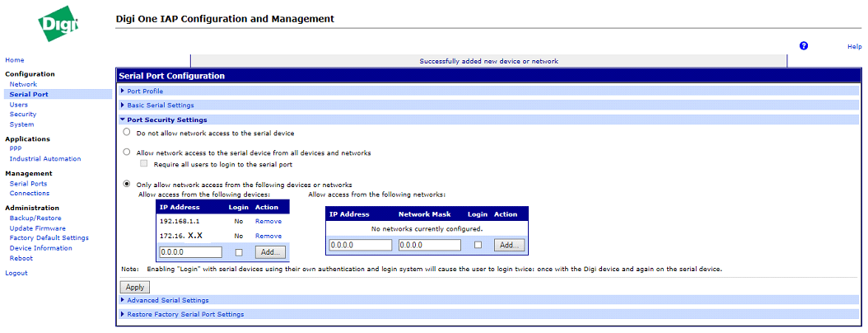Open System configuration page
The height and width of the screenshot is (333, 868).
click(x=21, y=124)
